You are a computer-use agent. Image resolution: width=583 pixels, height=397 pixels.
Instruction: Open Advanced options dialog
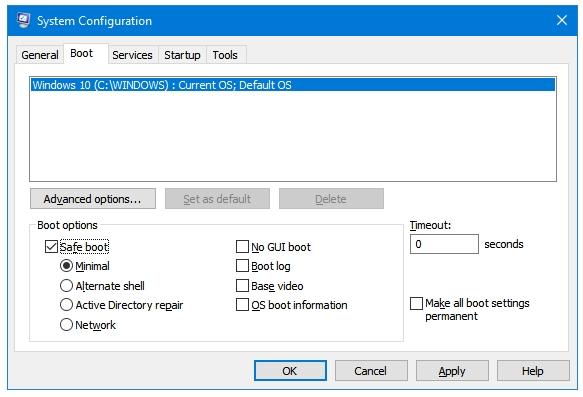point(93,199)
